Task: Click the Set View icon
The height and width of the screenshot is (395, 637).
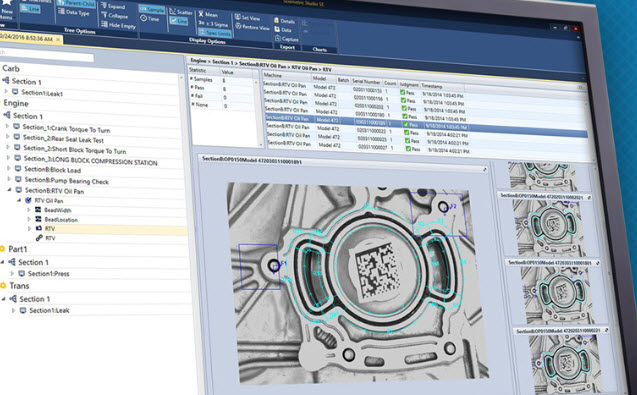Action: (x=238, y=17)
